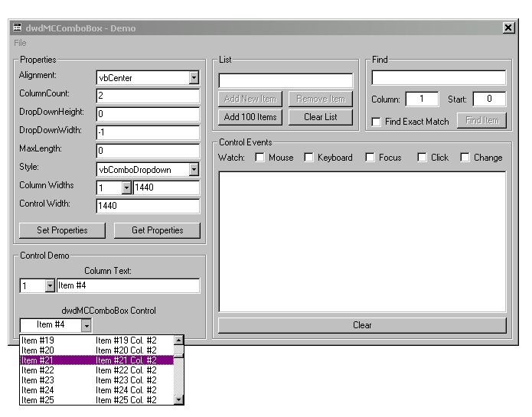Click the Control Width input field
Image resolution: width=532 pixels, height=417 pixels.
pos(148,206)
